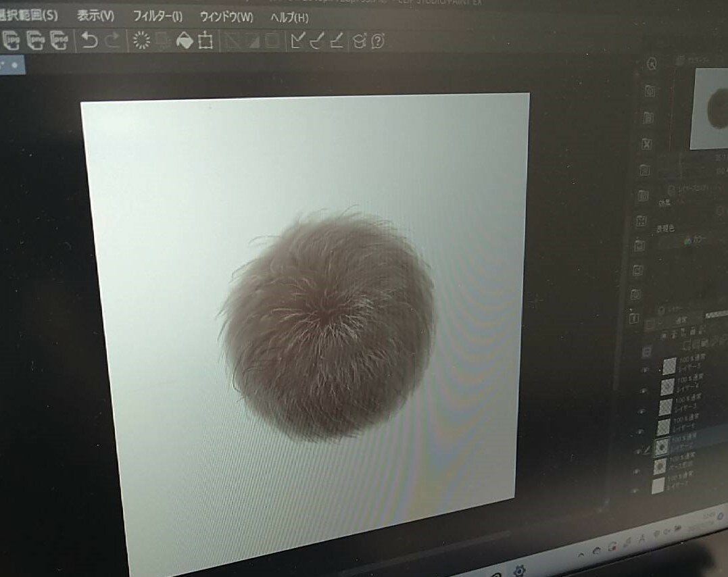This screenshot has width=728, height=577.
Task: Hide the topmost layer via its eye icon
Action: point(645,370)
